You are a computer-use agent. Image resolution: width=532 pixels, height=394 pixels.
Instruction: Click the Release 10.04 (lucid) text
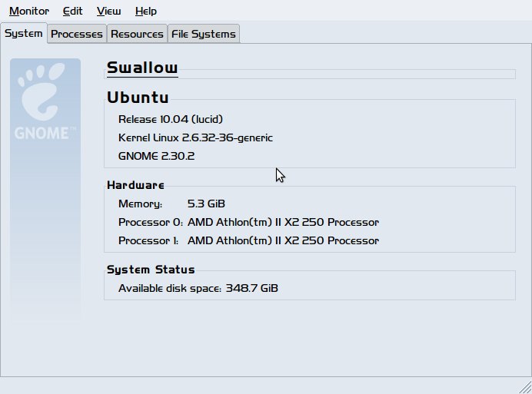coord(171,119)
